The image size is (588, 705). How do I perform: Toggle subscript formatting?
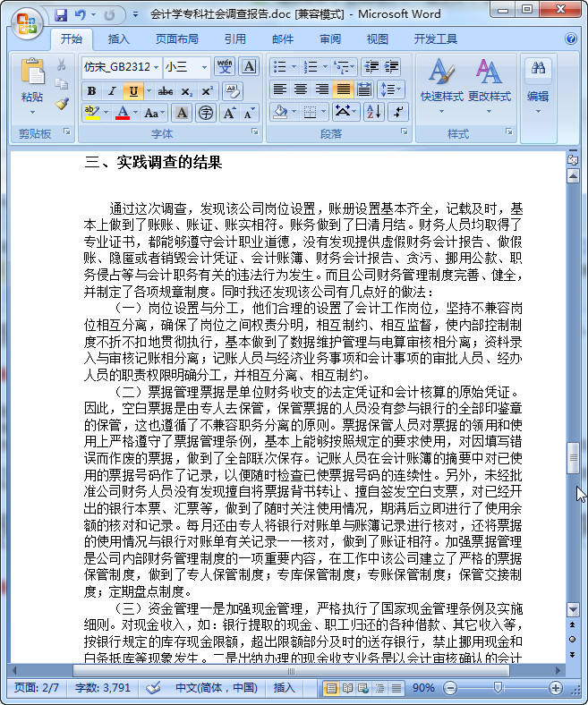point(187,91)
